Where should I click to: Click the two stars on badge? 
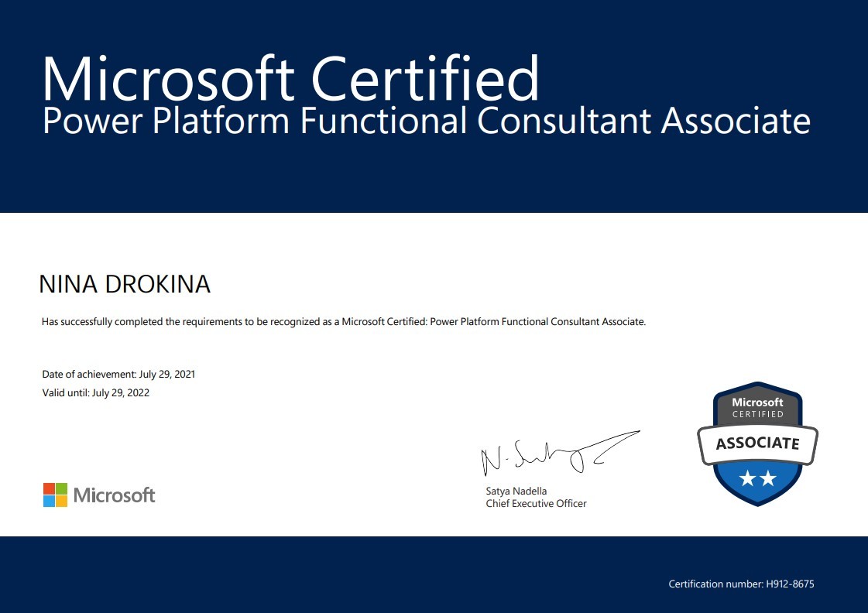click(x=757, y=478)
